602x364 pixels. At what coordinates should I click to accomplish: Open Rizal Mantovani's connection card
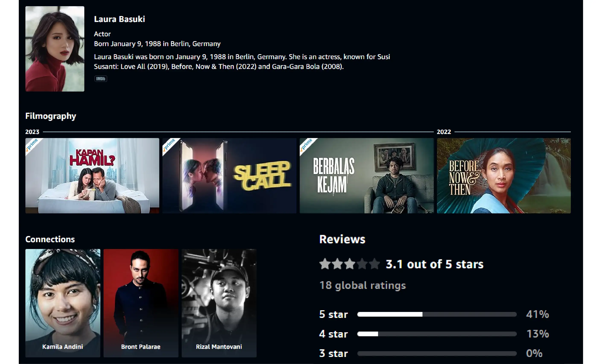click(x=219, y=303)
